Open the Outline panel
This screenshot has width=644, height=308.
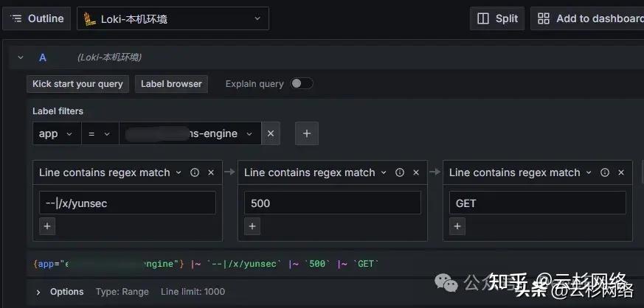(x=37, y=18)
